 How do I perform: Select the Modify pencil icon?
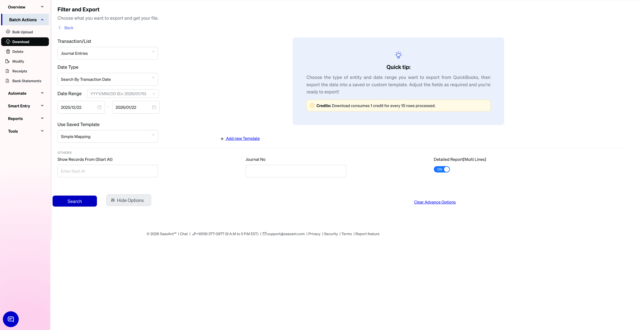click(8, 61)
